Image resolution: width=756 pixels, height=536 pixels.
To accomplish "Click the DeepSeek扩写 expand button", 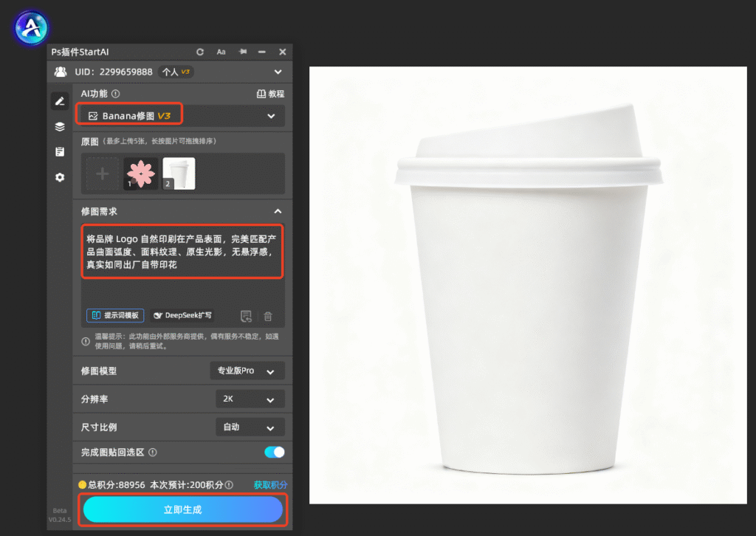I will click(x=183, y=315).
